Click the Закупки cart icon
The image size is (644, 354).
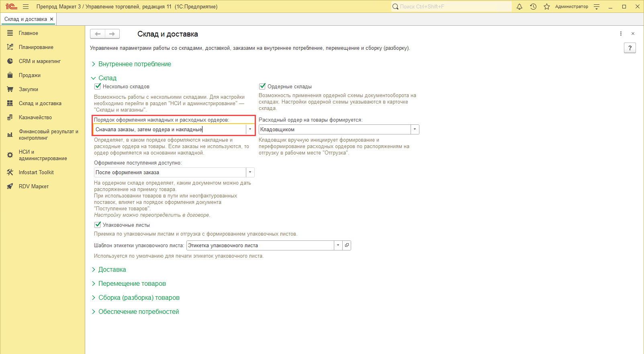[x=10, y=89]
